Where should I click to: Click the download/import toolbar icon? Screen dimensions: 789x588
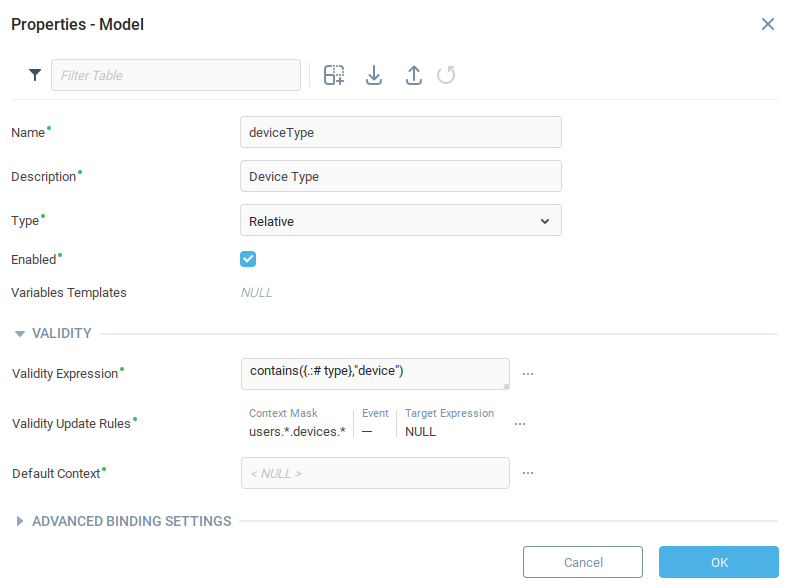tap(374, 75)
